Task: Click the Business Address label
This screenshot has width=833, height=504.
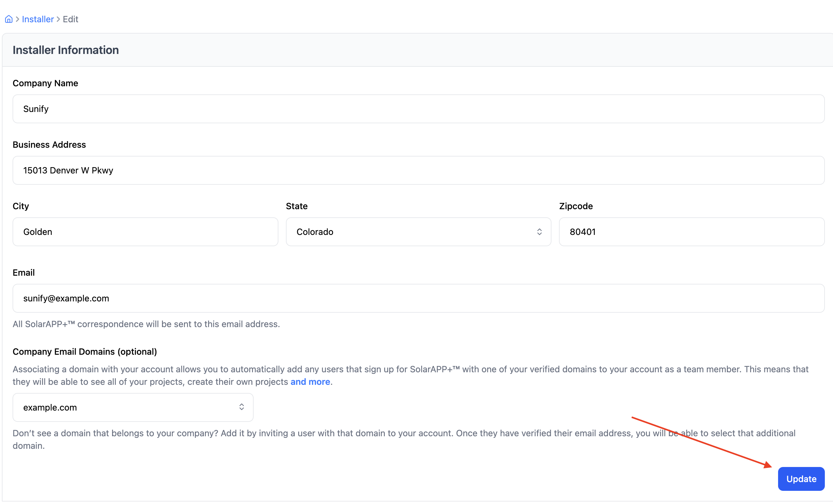Action: point(49,145)
